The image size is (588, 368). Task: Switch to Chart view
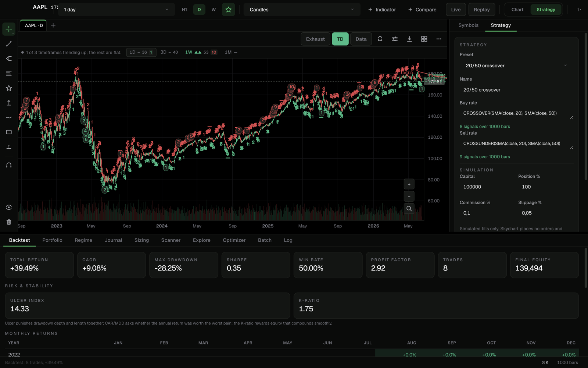pos(517,10)
